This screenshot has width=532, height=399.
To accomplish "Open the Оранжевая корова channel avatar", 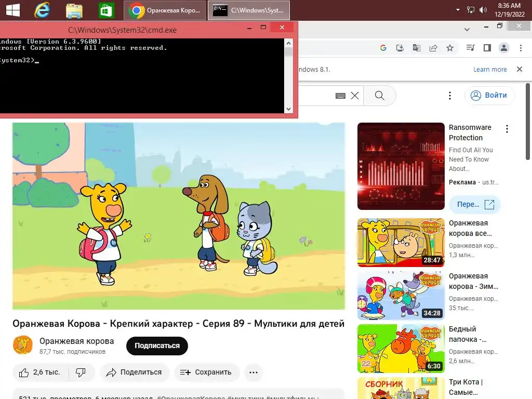I will click(x=23, y=345).
